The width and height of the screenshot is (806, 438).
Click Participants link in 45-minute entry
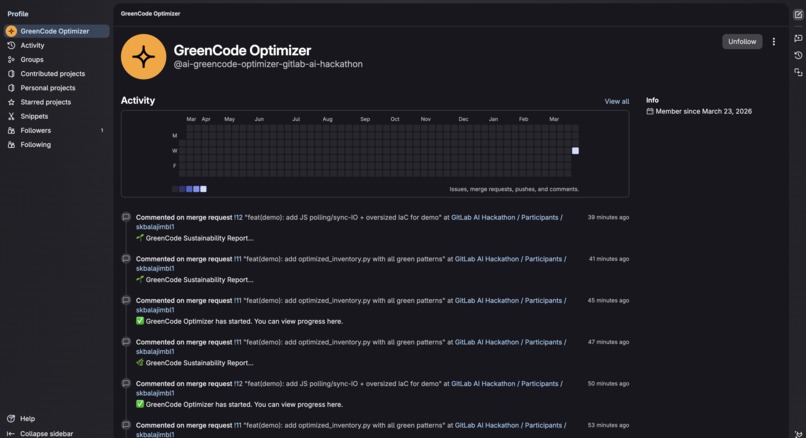[543, 301]
